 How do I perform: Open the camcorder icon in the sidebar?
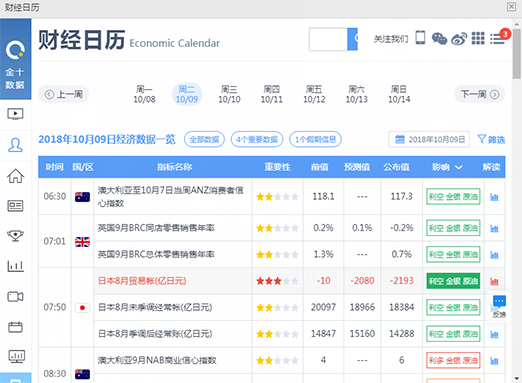(15, 296)
